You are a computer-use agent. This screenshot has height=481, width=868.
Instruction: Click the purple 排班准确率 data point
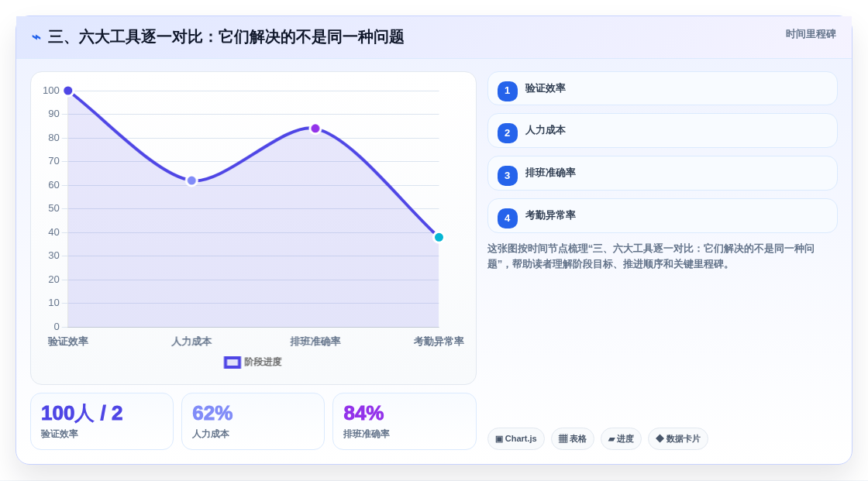pyautogui.click(x=315, y=129)
